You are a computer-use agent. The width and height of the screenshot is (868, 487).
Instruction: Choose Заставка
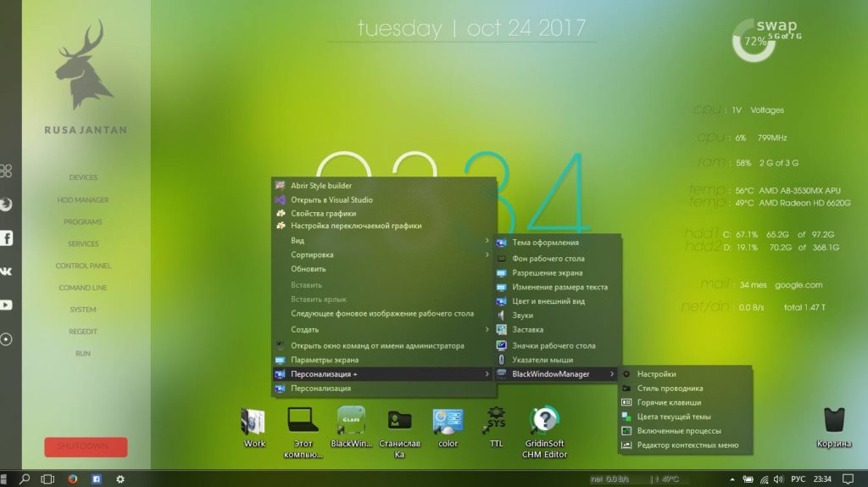[558, 330]
